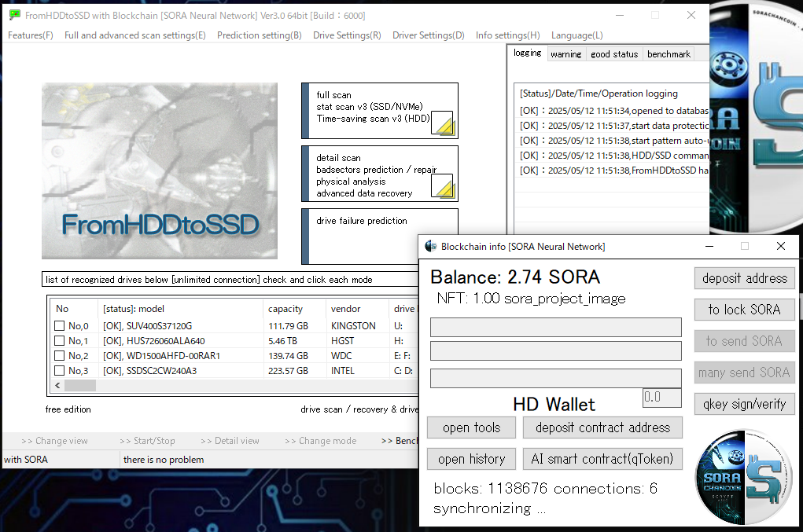Check the box for drive No,3 INTEL
Viewport: 803px width, 532px height.
[x=60, y=370]
